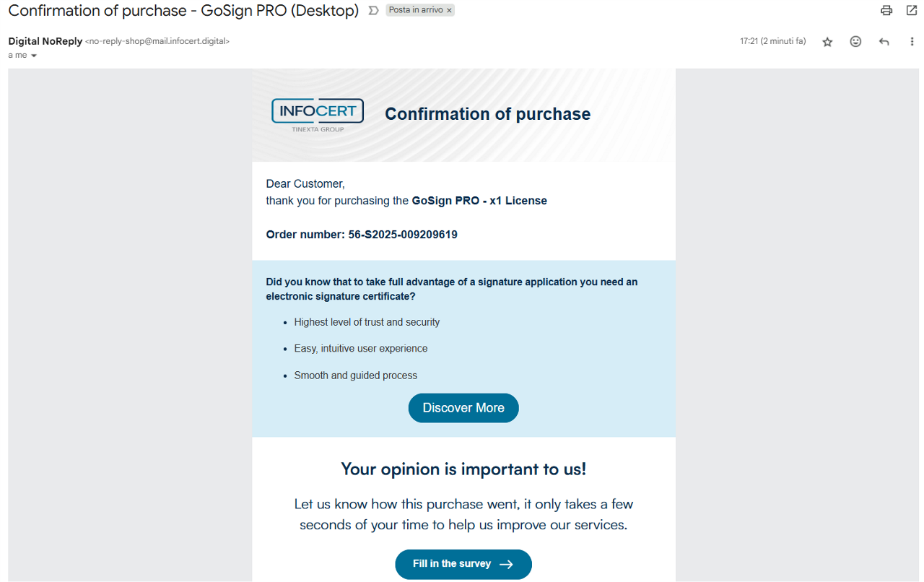Image resolution: width=924 pixels, height=582 pixels.
Task: Click the 'Posta in arrivo' label text
Action: tap(415, 11)
